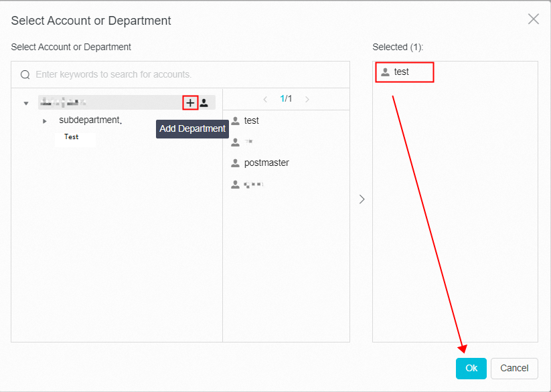
Task: Click the search magnifier icon
Action: 25,75
